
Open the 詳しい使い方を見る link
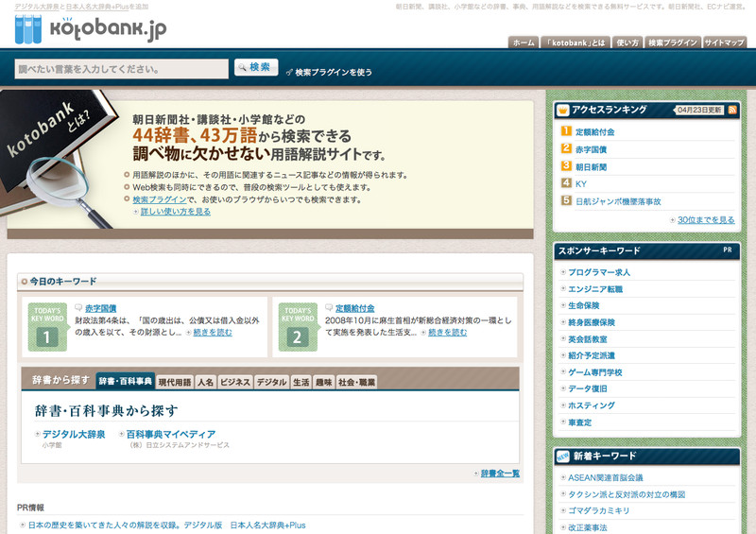[176, 212]
